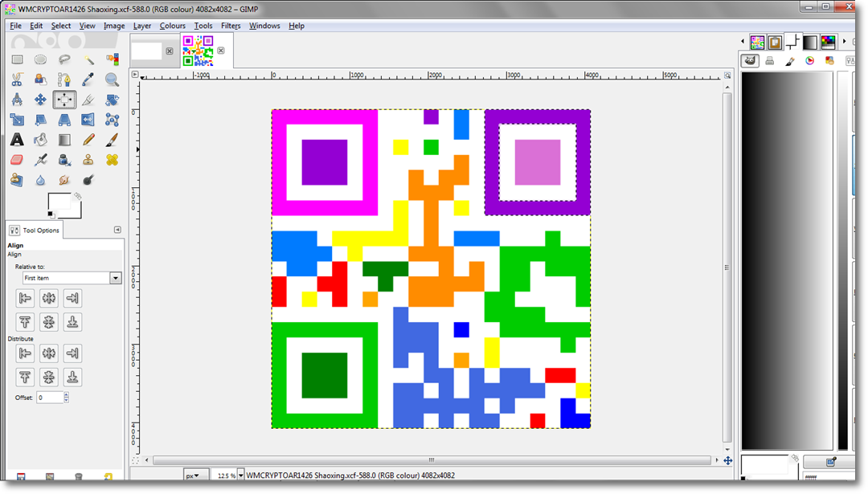Pick the Eraser tool

[x=17, y=160]
